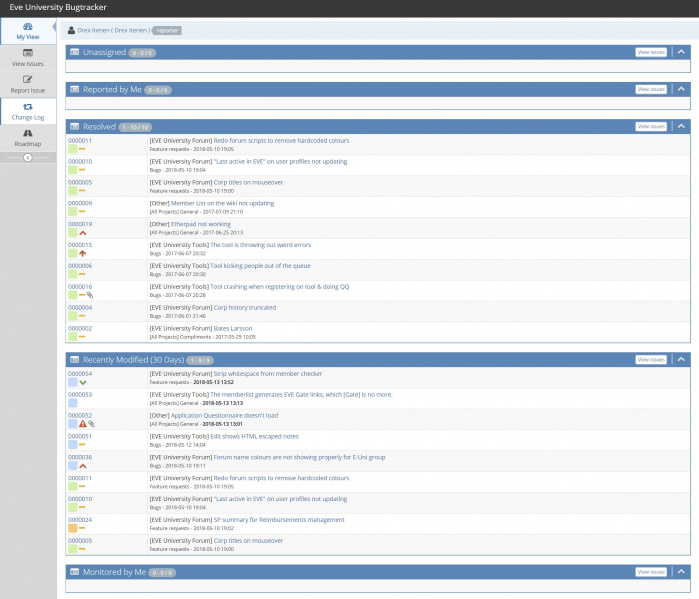Open the My View dashboard icon
Screen dimensions: 699x599
pos(27,26)
